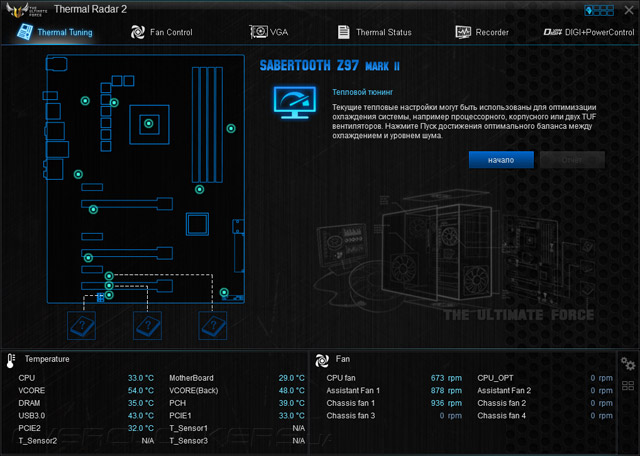Click the T_Sensor3 label
The width and height of the screenshot is (640, 456).
pyautogui.click(x=189, y=441)
